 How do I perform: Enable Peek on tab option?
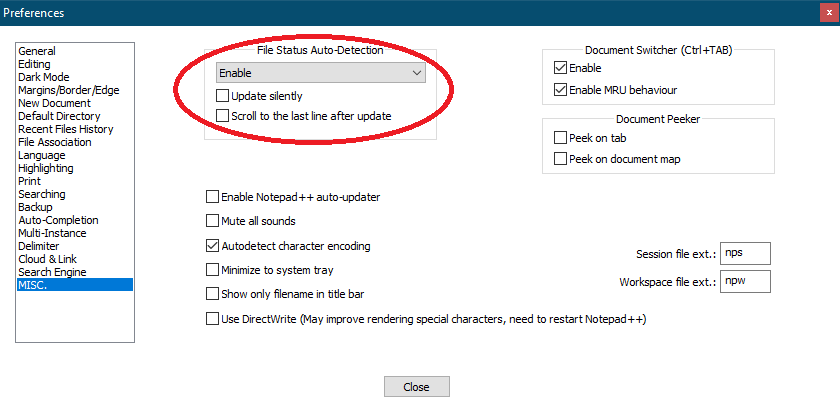(560, 138)
